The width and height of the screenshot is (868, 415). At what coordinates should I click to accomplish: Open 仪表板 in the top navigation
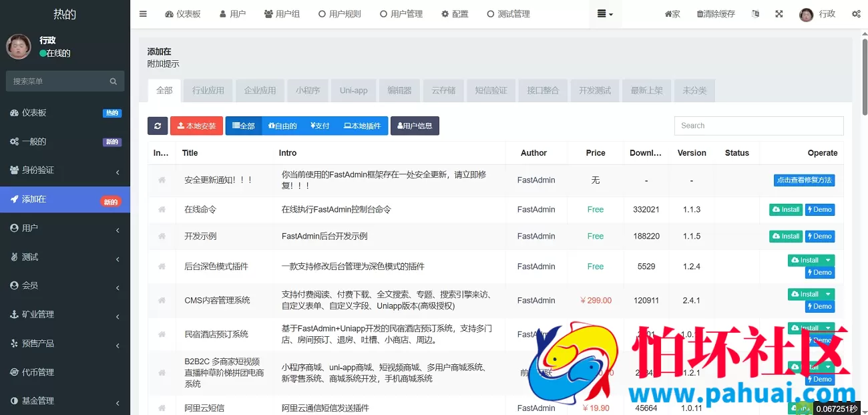[183, 14]
